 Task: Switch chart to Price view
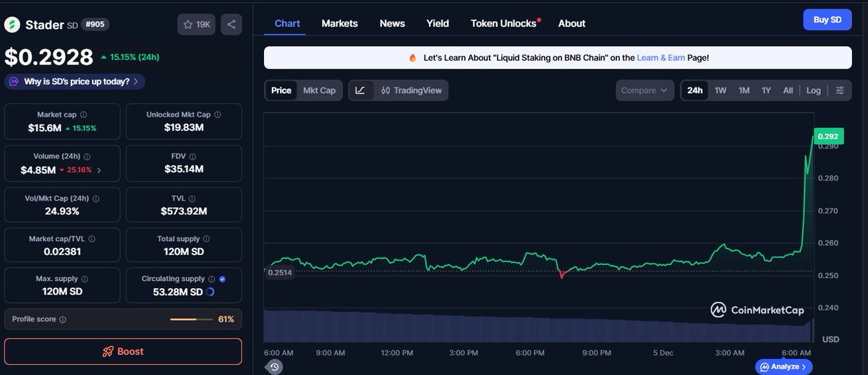click(281, 90)
